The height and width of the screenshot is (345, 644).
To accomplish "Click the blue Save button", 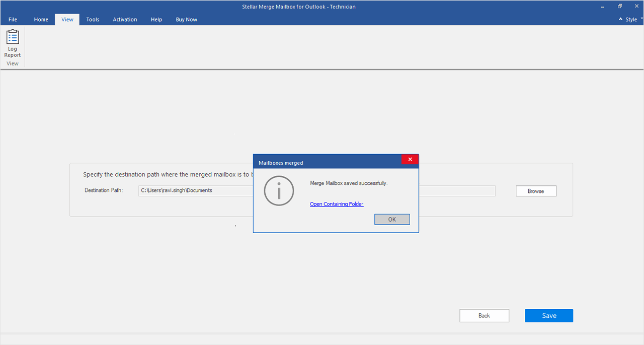I will [549, 316].
